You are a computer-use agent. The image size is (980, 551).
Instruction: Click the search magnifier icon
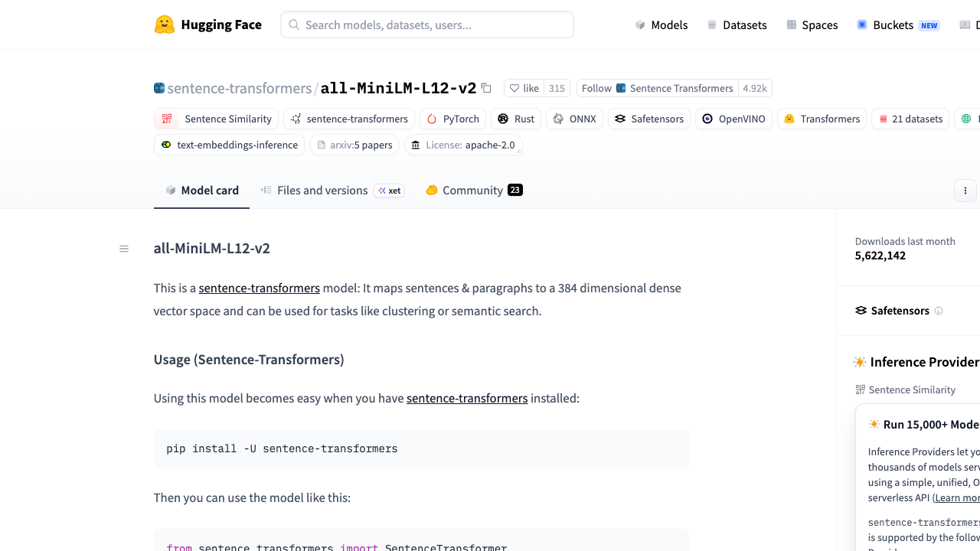[x=294, y=24]
